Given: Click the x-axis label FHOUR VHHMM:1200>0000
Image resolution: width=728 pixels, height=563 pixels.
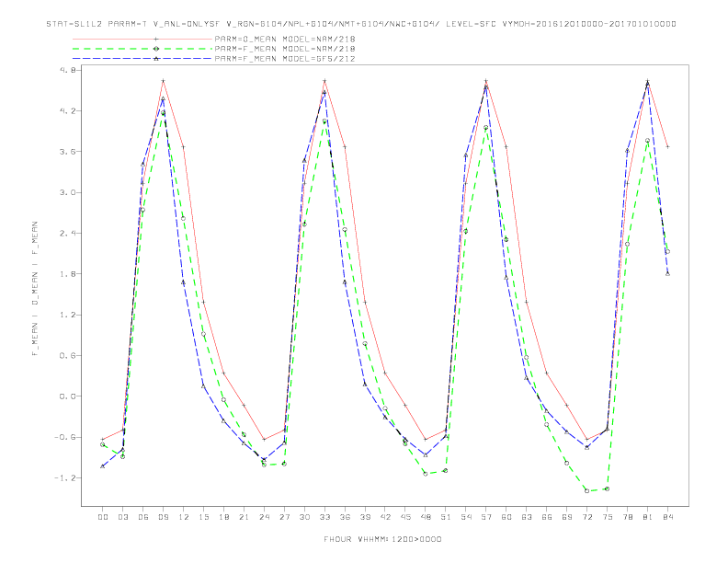Looking at the screenshot, I should pyautogui.click(x=382, y=539).
